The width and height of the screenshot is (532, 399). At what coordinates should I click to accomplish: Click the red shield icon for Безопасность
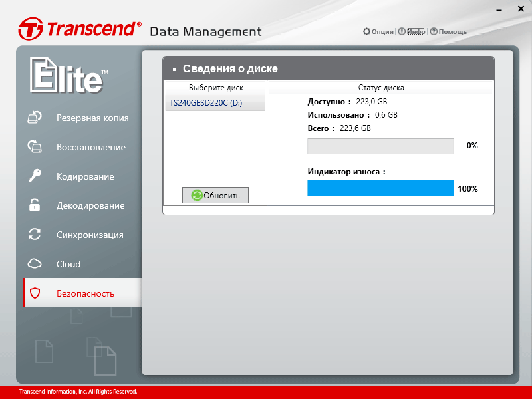(x=35, y=293)
